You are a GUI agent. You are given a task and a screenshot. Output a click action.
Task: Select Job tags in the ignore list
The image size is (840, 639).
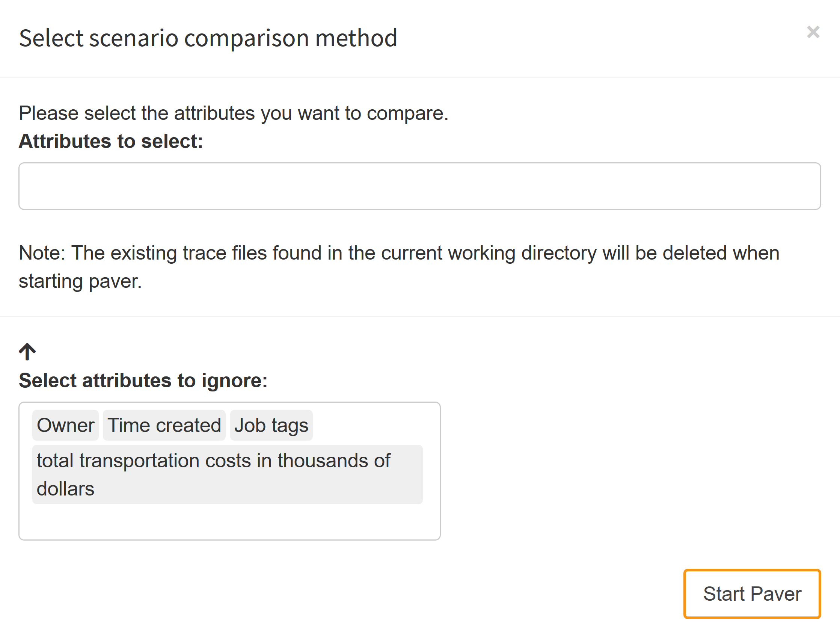click(x=271, y=425)
